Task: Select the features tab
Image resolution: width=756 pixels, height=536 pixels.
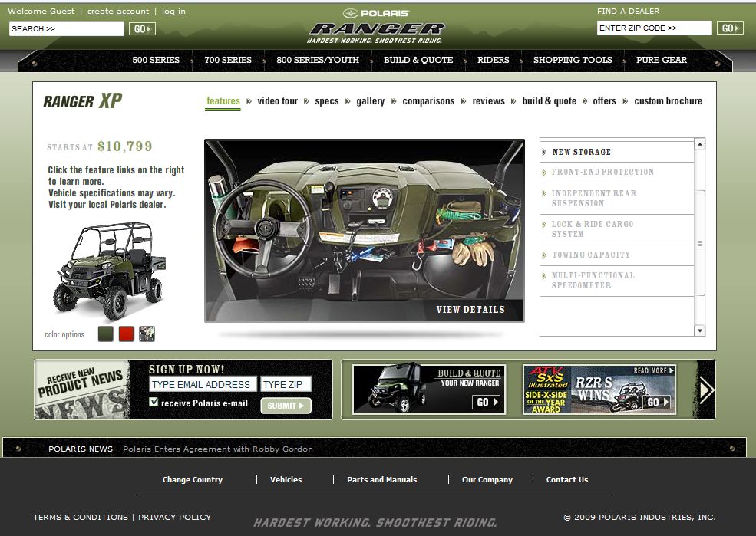Action: tap(223, 101)
